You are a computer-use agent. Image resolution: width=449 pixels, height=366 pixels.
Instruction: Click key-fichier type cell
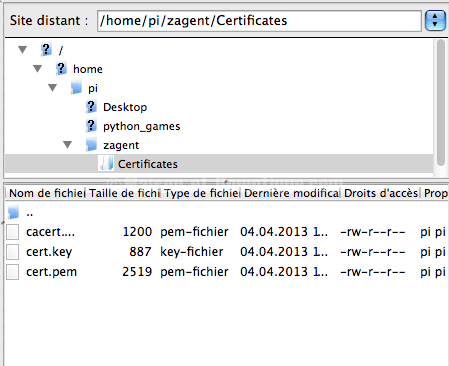[x=192, y=252]
